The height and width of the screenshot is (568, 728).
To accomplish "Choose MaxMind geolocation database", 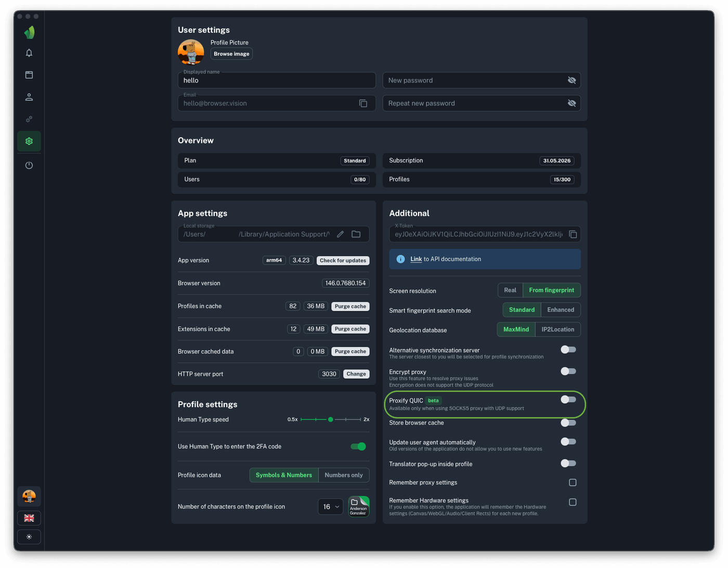I will (516, 329).
